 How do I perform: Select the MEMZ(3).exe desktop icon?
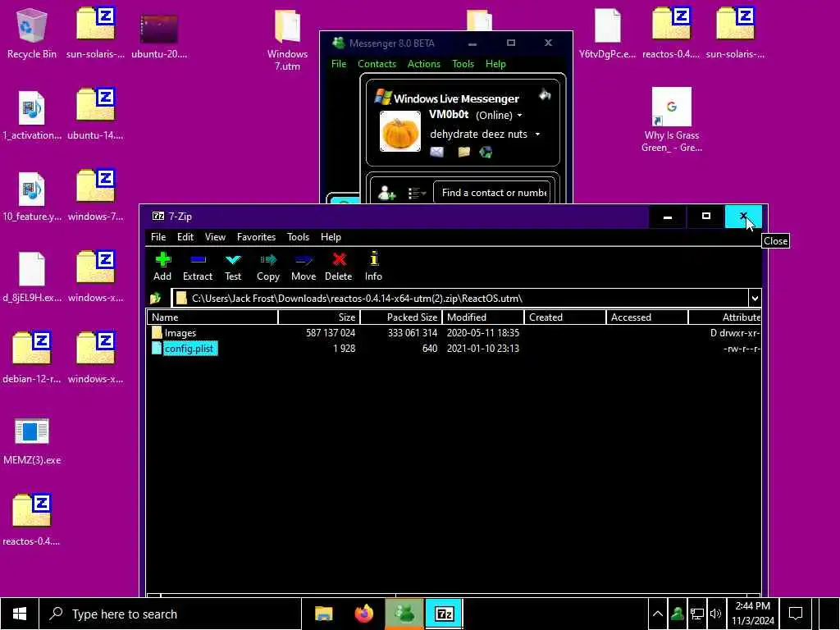pos(32,441)
